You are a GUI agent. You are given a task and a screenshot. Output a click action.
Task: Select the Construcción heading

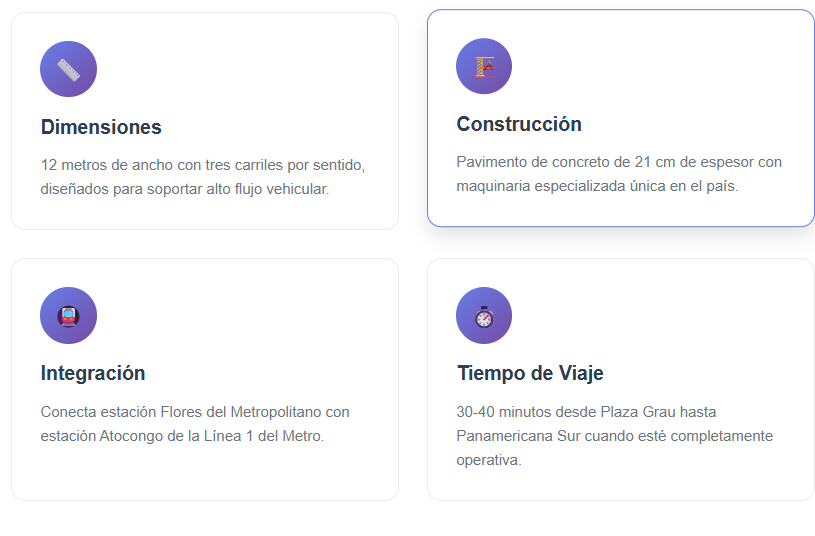pyautogui.click(x=519, y=124)
